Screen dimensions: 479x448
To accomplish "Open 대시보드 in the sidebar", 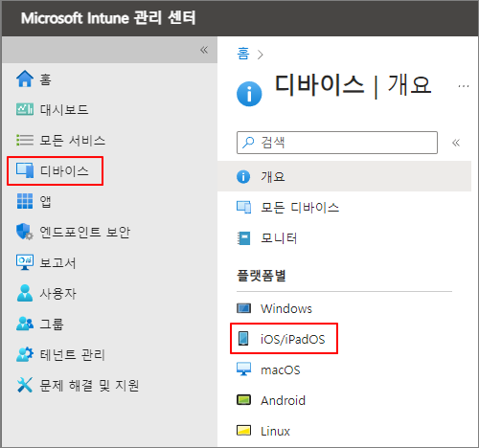I will [x=64, y=110].
